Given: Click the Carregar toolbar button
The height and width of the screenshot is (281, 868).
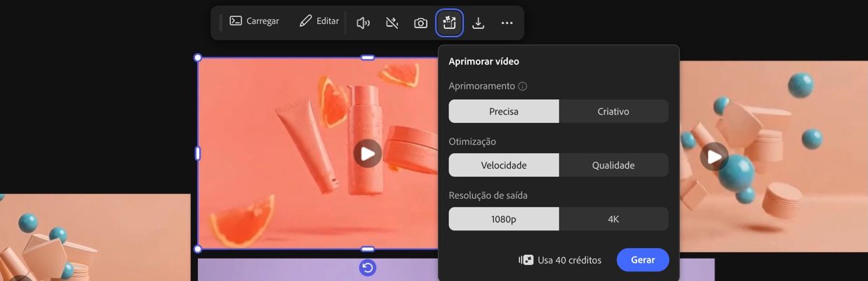Looking at the screenshot, I should point(254,21).
